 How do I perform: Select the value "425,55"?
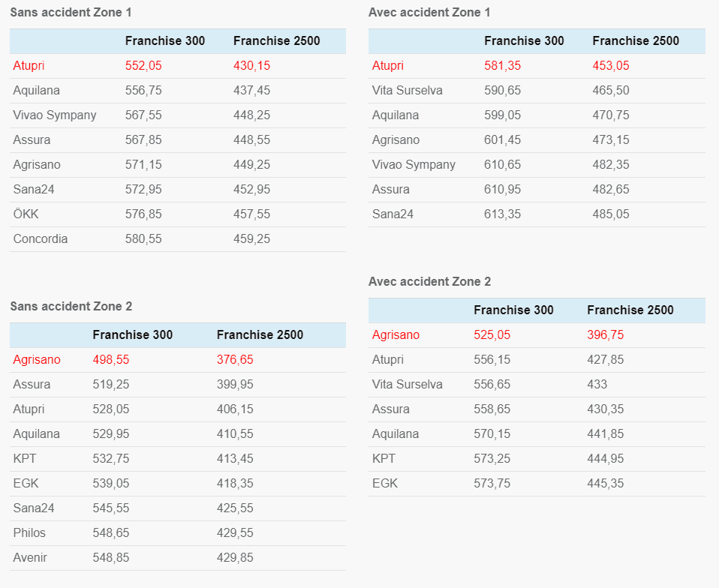click(x=235, y=508)
